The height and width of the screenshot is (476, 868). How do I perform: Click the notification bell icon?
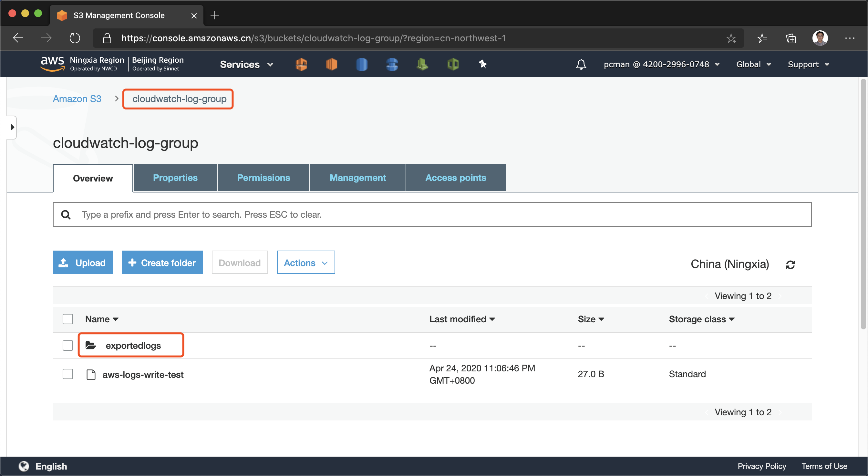click(x=581, y=64)
